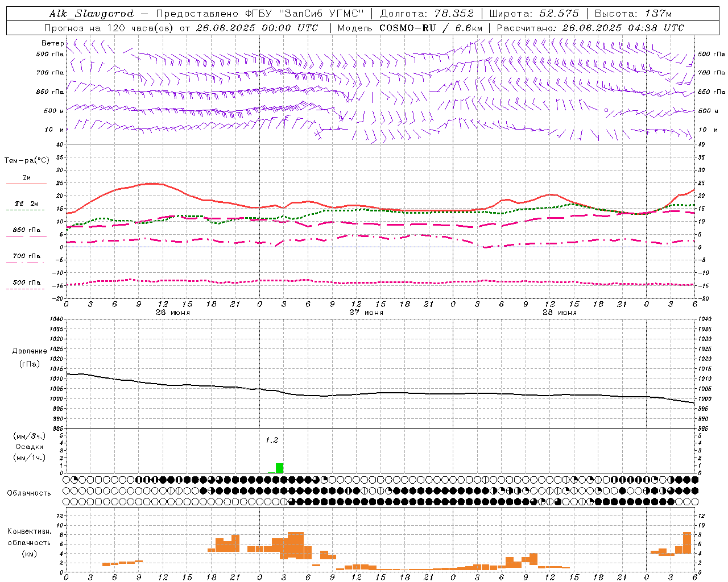The height and width of the screenshot is (582, 728).
Task: Click the station name Alk_Slavgorod
Action: (91, 14)
